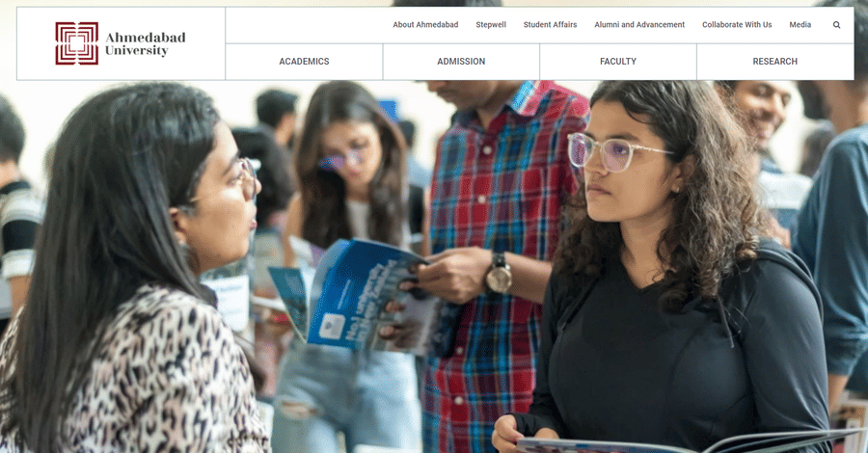Viewport: 868px width, 453px height.
Task: Click the search magnifier icon
Action: pos(836,25)
